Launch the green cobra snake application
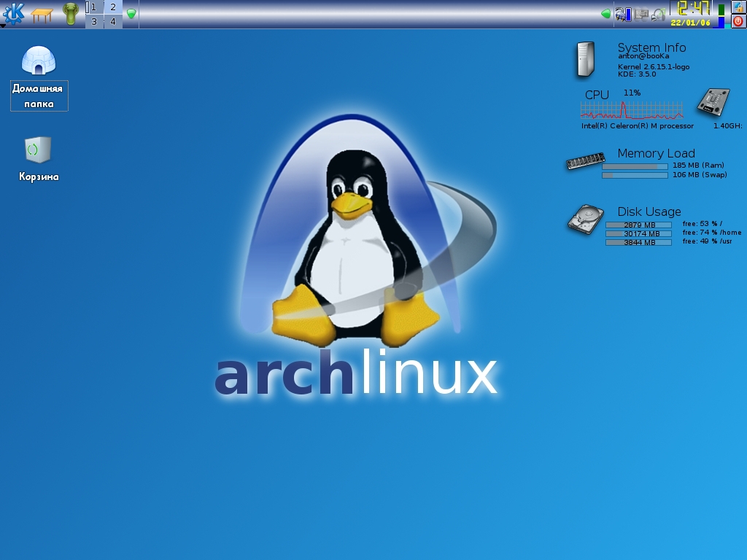747x560 pixels. point(71,13)
